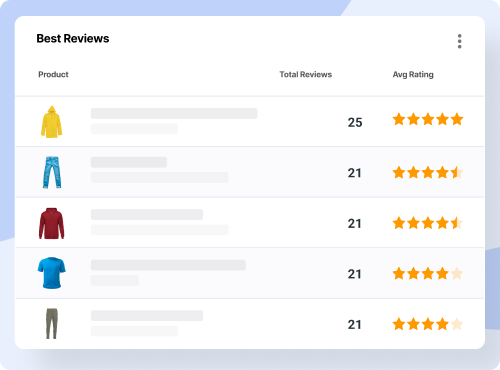
Task: Click the olive pants star rating
Action: (428, 324)
